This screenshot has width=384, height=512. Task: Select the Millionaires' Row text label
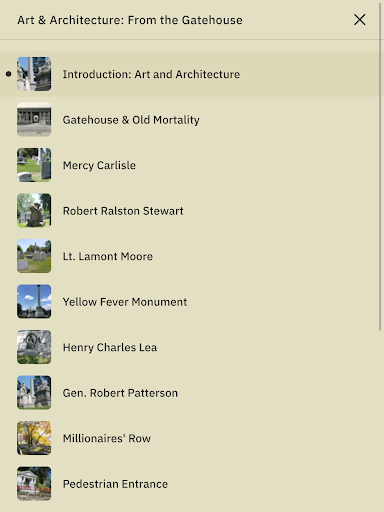[x=107, y=438]
